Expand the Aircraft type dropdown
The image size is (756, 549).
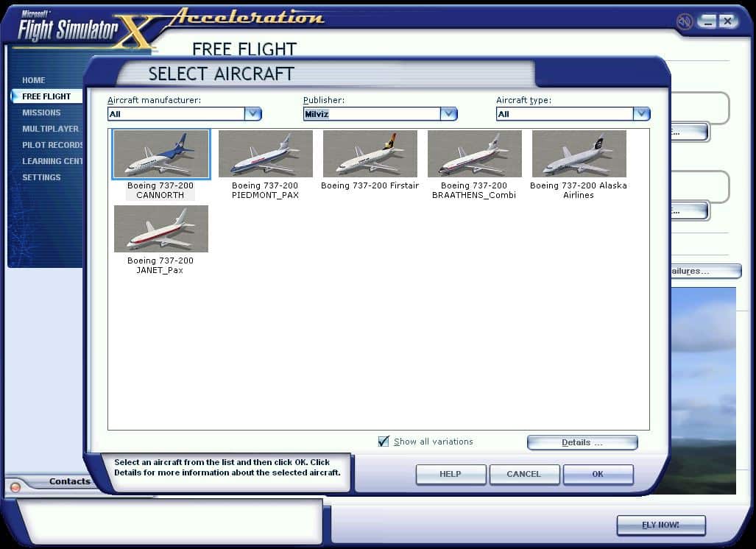click(642, 113)
